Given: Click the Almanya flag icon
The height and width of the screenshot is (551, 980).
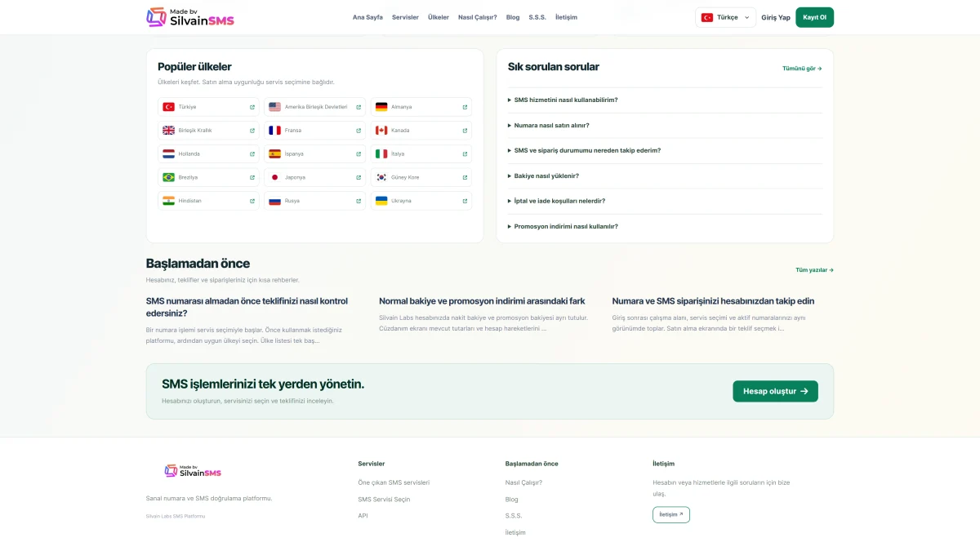Looking at the screenshot, I should point(381,107).
